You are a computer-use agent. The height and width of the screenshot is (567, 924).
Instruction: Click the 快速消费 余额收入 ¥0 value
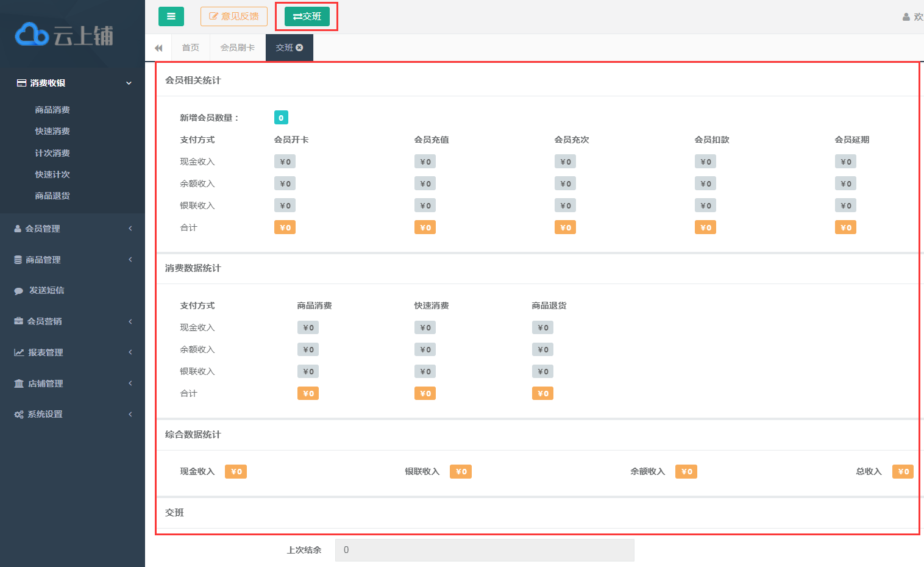[x=425, y=349]
